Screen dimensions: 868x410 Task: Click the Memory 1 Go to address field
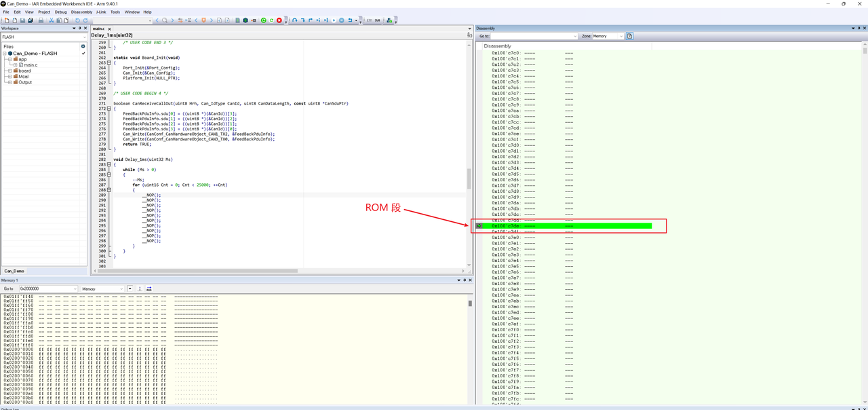[x=47, y=289]
